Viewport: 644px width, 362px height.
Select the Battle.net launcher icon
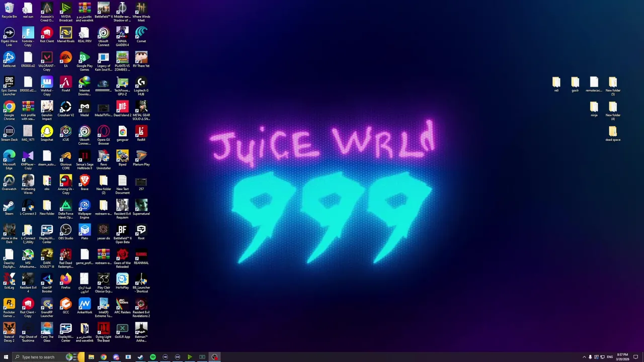click(9, 60)
